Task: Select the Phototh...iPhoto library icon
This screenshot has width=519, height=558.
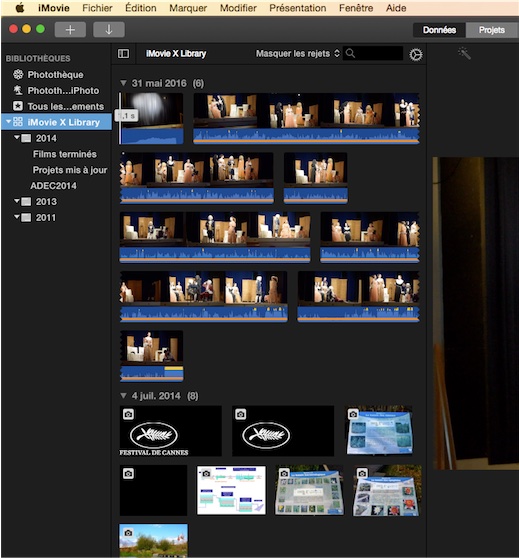Action: pos(18,90)
